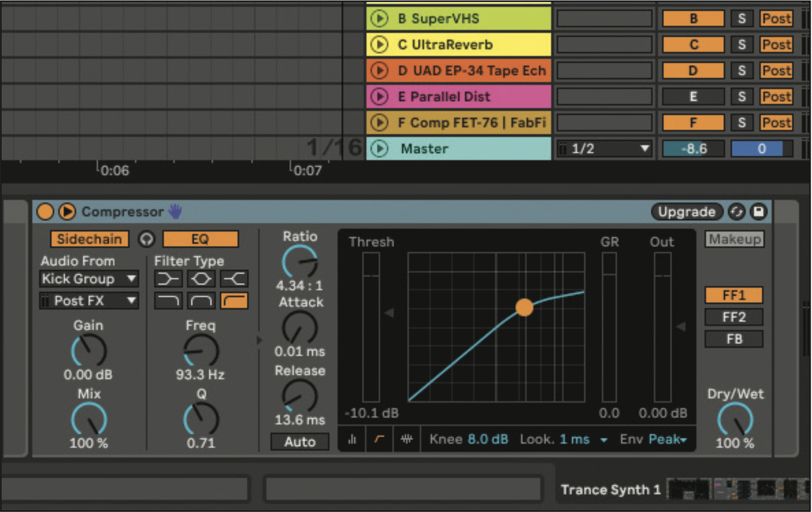Disable the sidechain EQ toggle
This screenshot has height=512, width=812.
click(200, 238)
